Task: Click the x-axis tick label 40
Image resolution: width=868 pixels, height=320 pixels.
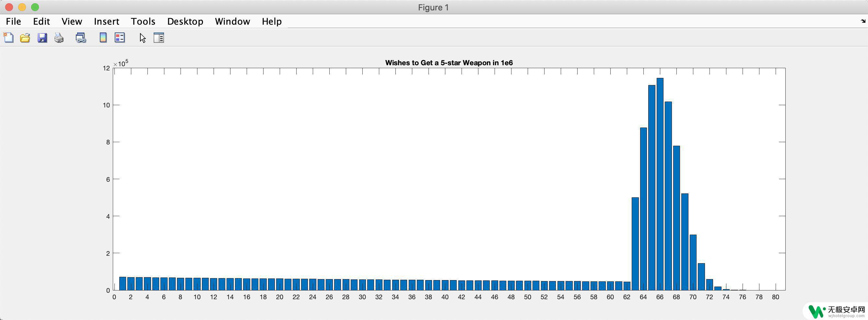Action: [x=445, y=297]
